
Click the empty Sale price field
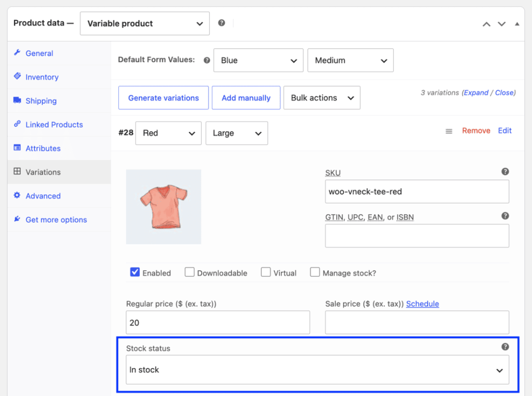pyautogui.click(x=417, y=322)
